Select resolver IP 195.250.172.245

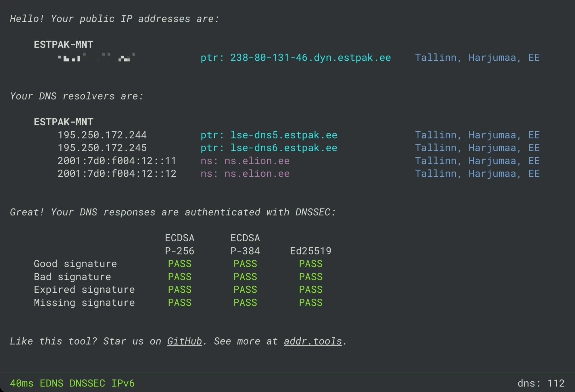pyautogui.click(x=102, y=148)
